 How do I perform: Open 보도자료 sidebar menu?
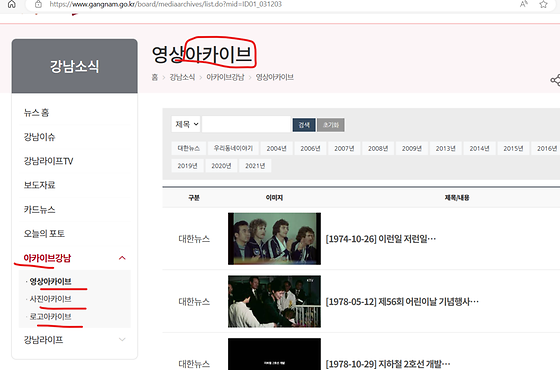coord(39,185)
